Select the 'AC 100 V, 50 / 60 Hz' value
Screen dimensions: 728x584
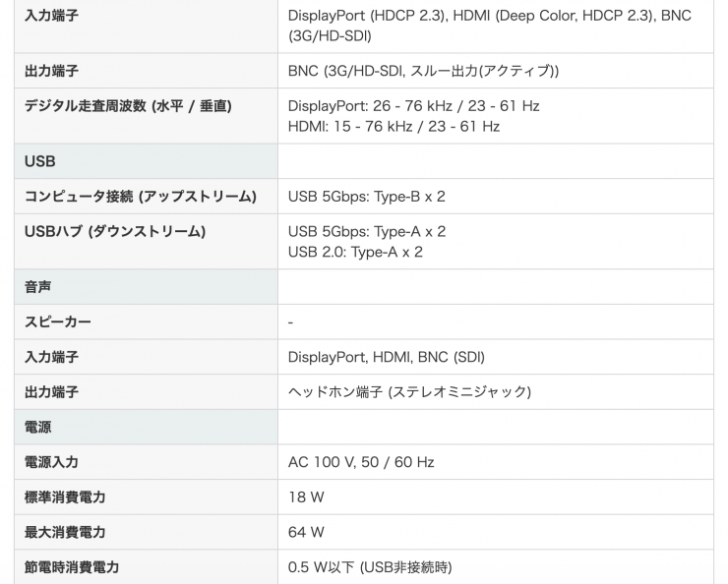pos(361,462)
